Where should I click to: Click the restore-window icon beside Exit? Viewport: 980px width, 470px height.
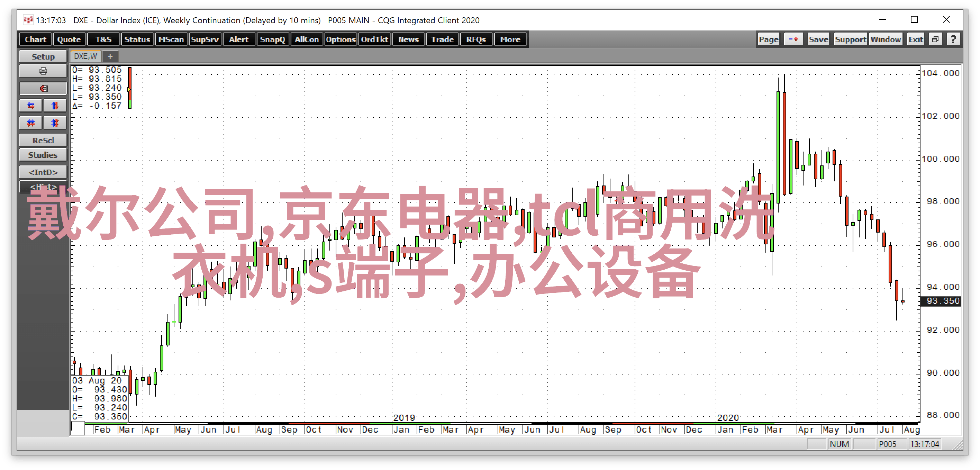click(935, 39)
